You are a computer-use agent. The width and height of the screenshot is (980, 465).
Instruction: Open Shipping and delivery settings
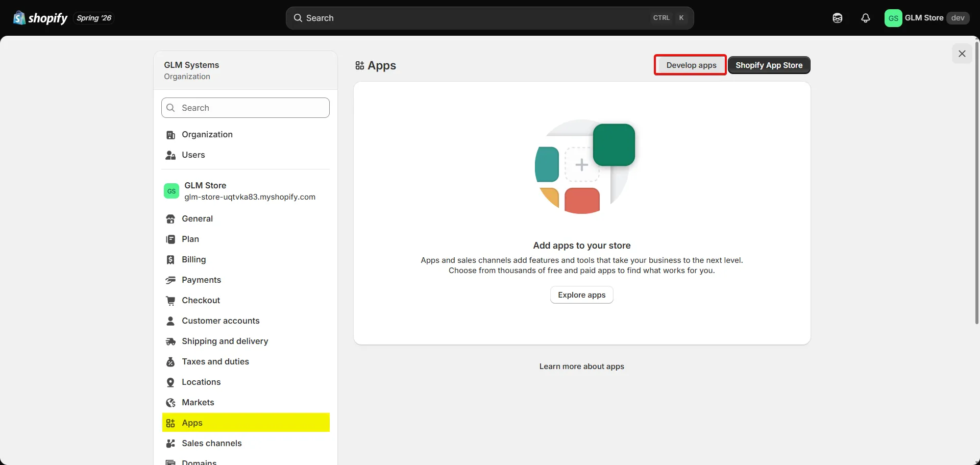246,341
